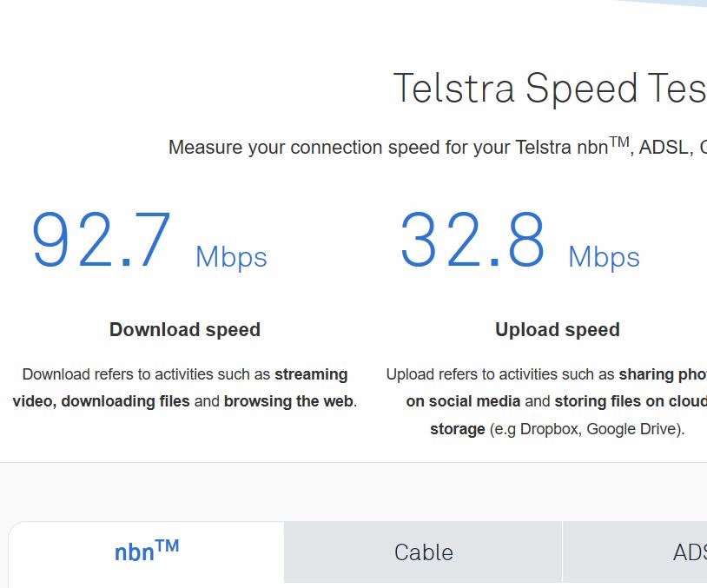Click the bold "downloading files" text

coord(124,401)
